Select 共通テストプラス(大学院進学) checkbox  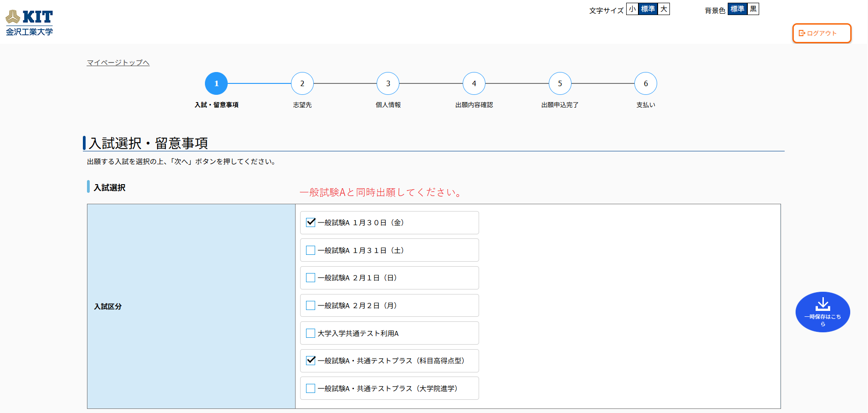tap(311, 388)
